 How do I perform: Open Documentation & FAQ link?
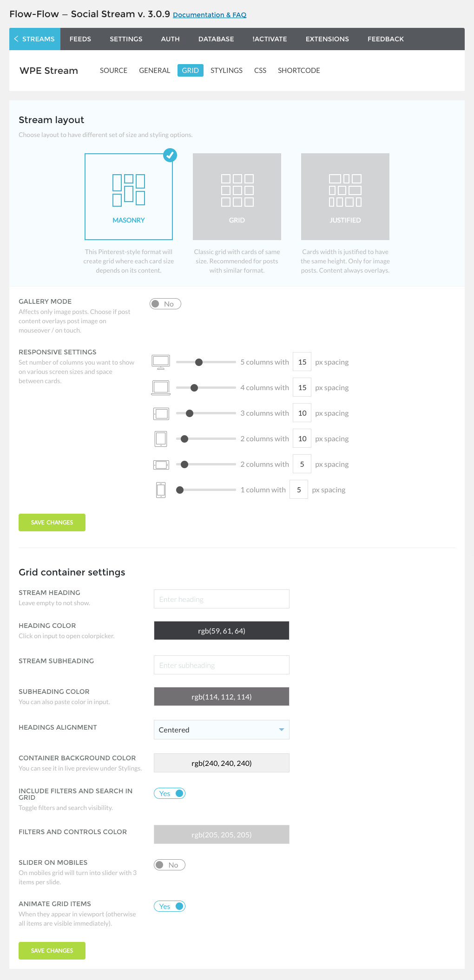pyautogui.click(x=210, y=15)
